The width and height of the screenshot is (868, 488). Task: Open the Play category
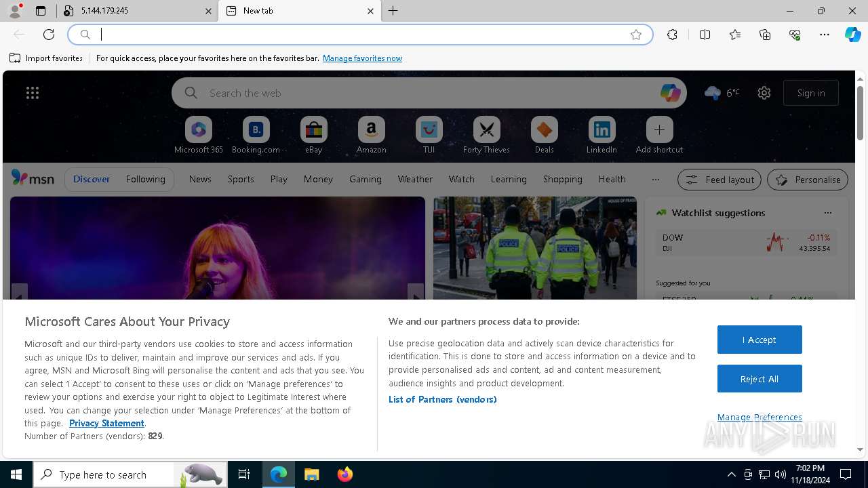click(x=279, y=179)
